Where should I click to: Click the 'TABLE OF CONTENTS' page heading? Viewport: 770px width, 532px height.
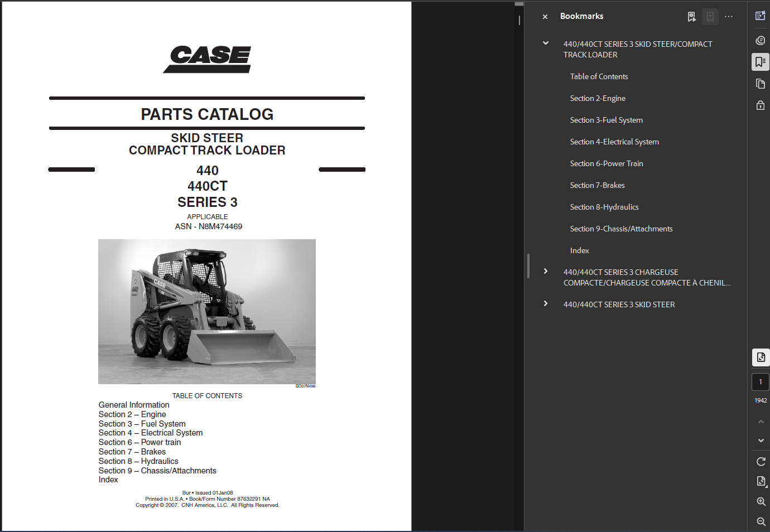coord(207,396)
